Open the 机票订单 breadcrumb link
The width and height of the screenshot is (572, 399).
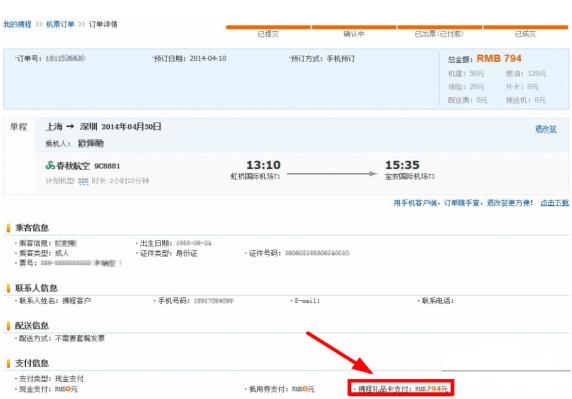(x=60, y=24)
